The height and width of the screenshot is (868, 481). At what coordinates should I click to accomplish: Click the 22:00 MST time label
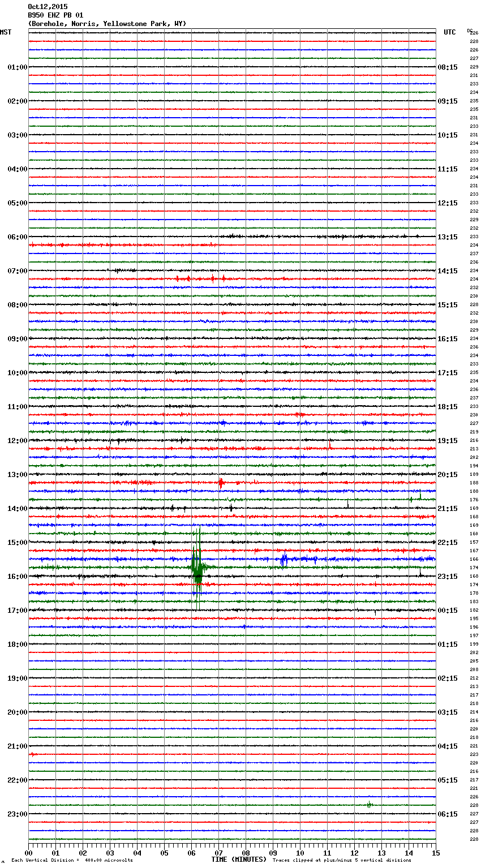click(x=17, y=780)
